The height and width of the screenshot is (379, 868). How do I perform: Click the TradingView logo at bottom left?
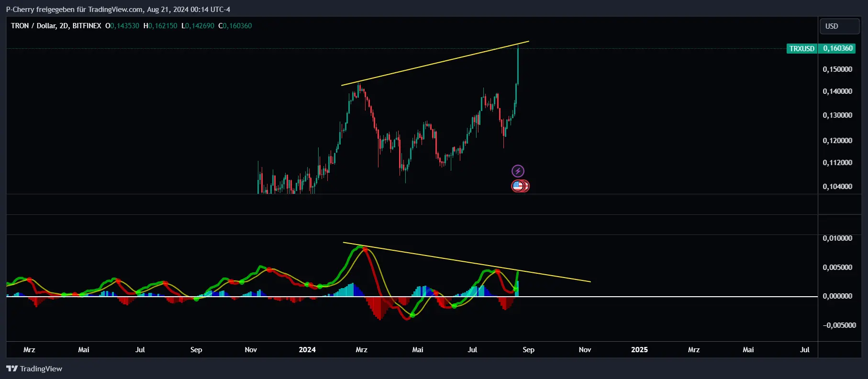coord(34,368)
